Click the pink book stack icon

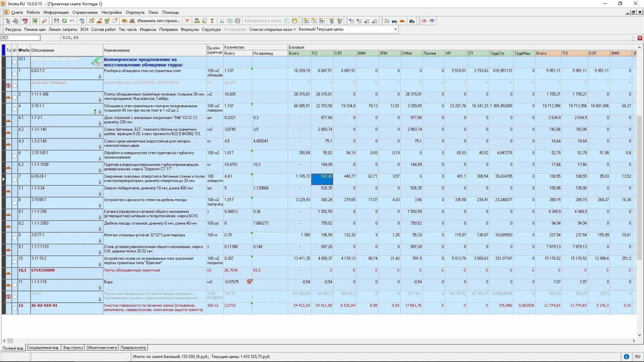424,21
